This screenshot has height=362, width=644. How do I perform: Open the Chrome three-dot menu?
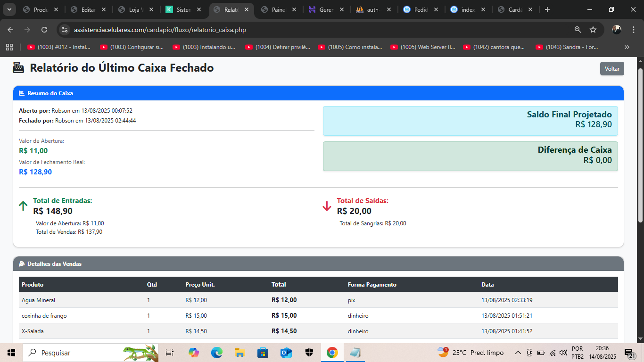coord(633,30)
